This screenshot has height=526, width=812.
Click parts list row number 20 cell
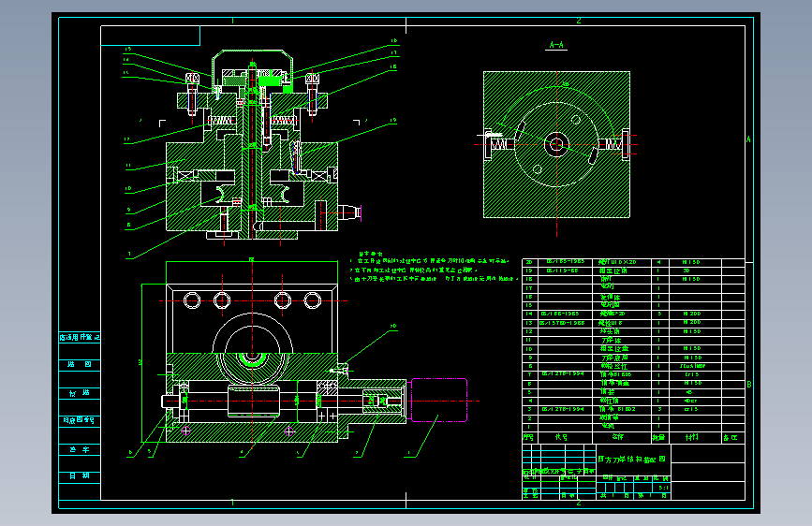530,262
